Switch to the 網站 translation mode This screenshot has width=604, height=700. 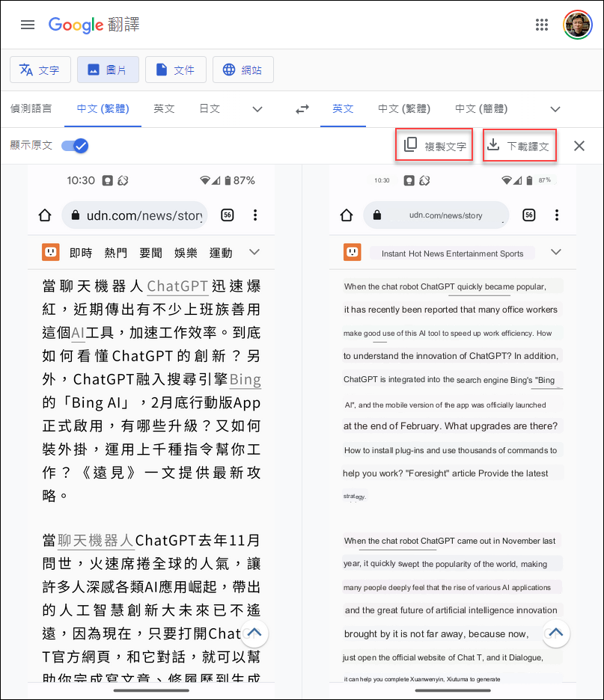[x=243, y=70]
